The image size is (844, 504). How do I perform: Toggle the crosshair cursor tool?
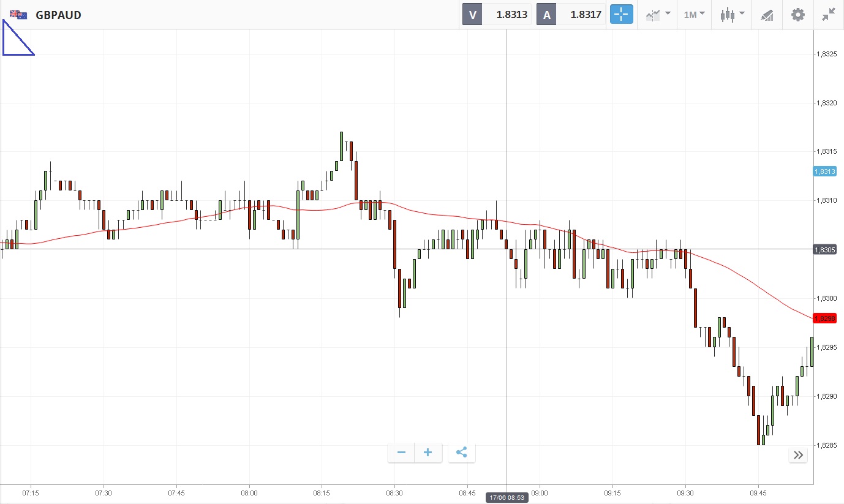pos(621,15)
